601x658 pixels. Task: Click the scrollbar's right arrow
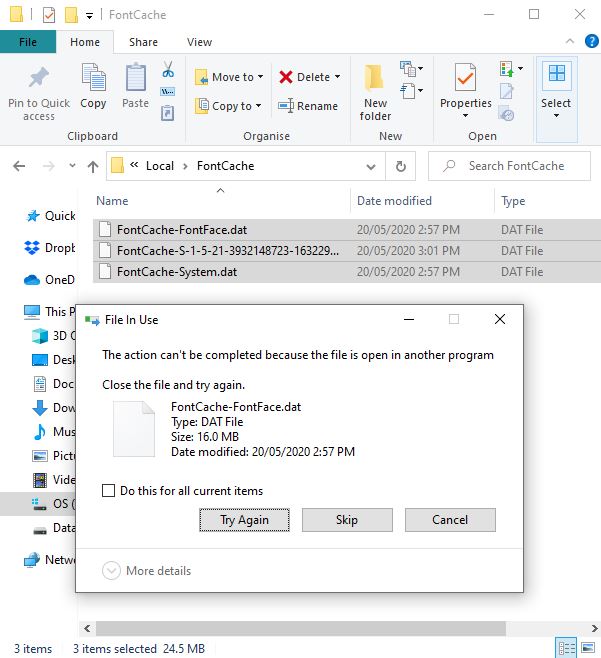click(x=595, y=628)
